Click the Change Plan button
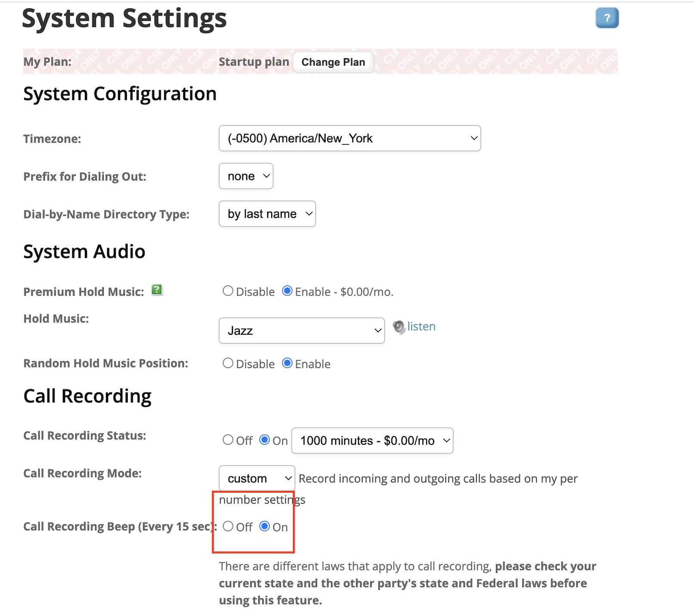 [333, 62]
